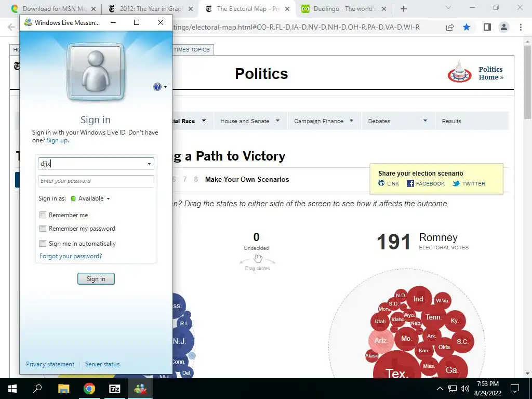Share the scenario on Facebook

pyautogui.click(x=426, y=183)
